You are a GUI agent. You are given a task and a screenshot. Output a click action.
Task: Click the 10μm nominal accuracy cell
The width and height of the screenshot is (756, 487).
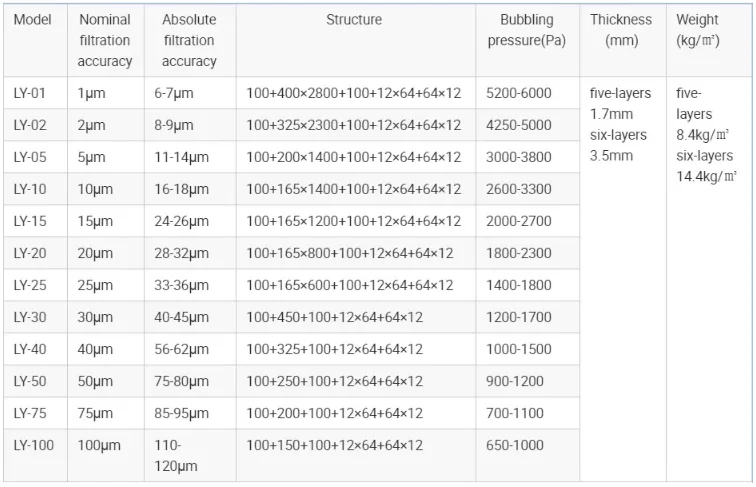(95, 189)
